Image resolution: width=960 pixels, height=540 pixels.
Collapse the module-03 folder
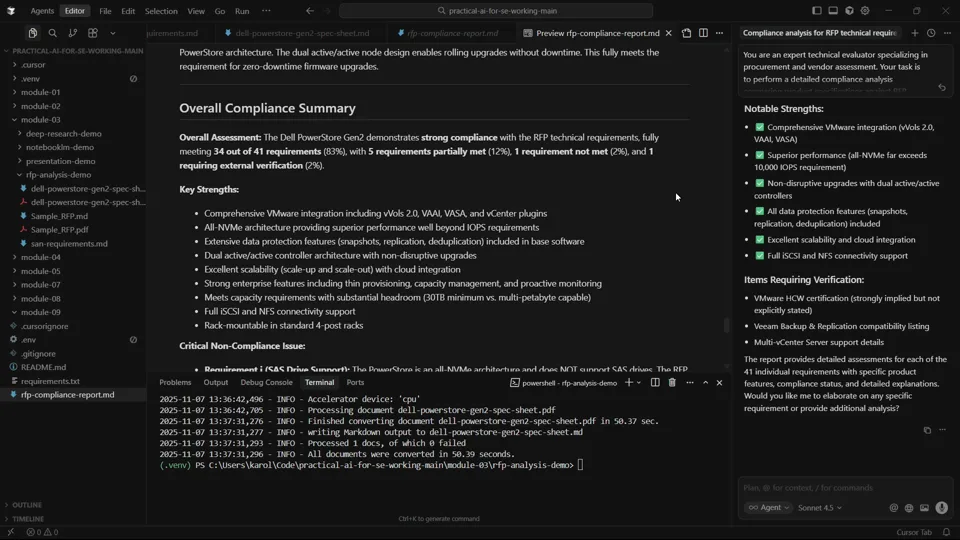[40, 120]
